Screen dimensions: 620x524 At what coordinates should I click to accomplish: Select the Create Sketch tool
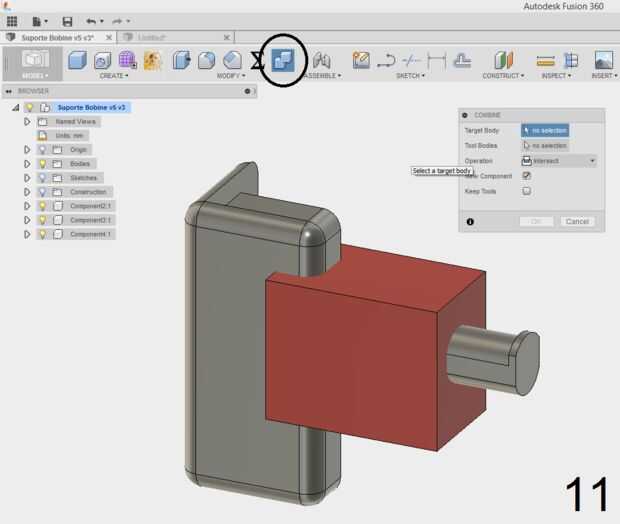(x=361, y=61)
